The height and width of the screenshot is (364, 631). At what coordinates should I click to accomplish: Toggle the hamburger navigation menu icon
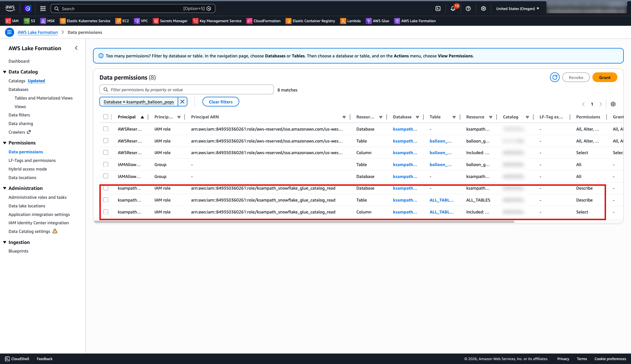click(9, 32)
